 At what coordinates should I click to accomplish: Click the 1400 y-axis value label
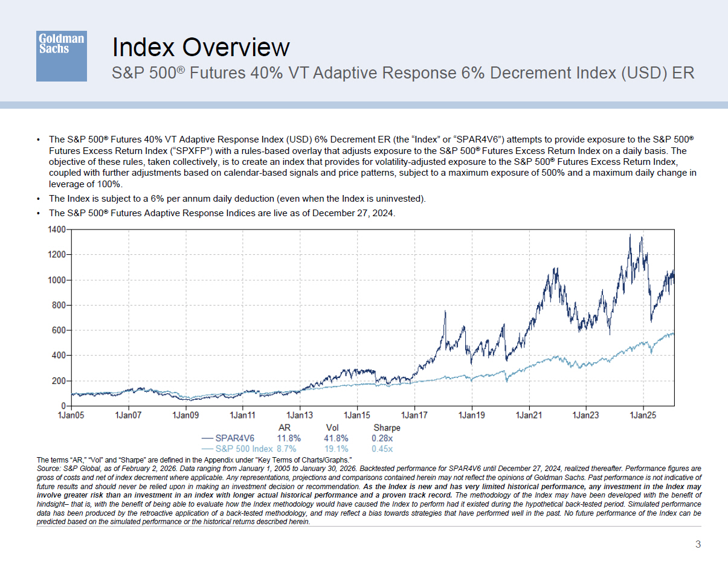56,229
